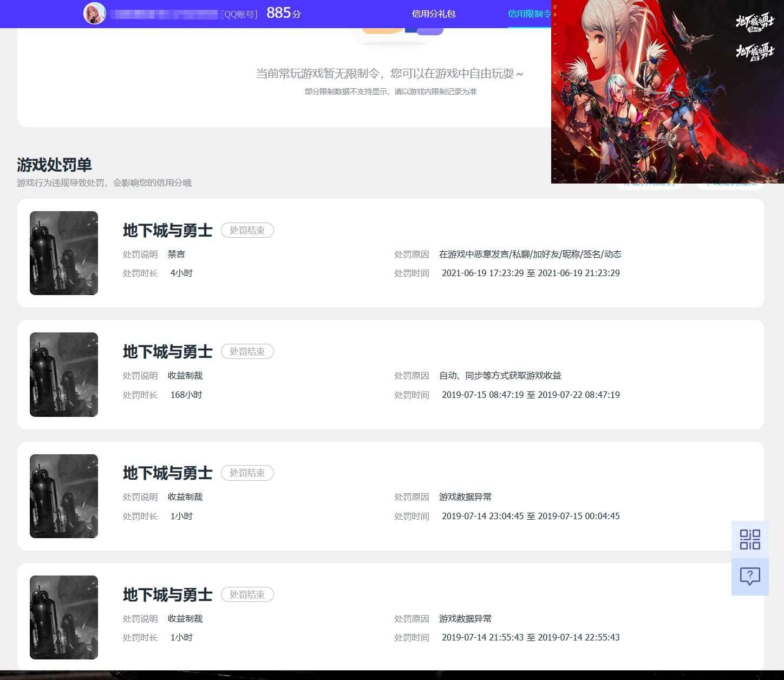Open the help question-mark chat icon
784x680 pixels.
click(750, 577)
